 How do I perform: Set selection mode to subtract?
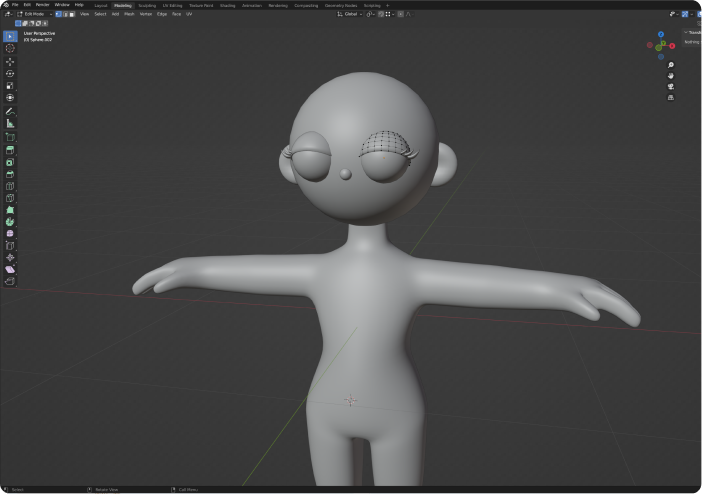pyautogui.click(x=31, y=23)
